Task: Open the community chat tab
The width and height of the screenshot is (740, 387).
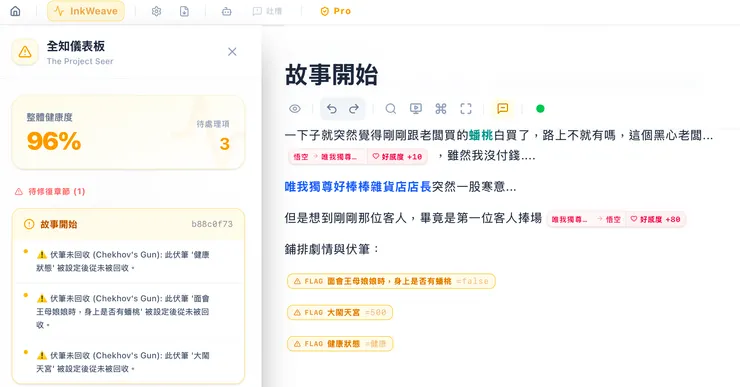Action: tap(267, 11)
